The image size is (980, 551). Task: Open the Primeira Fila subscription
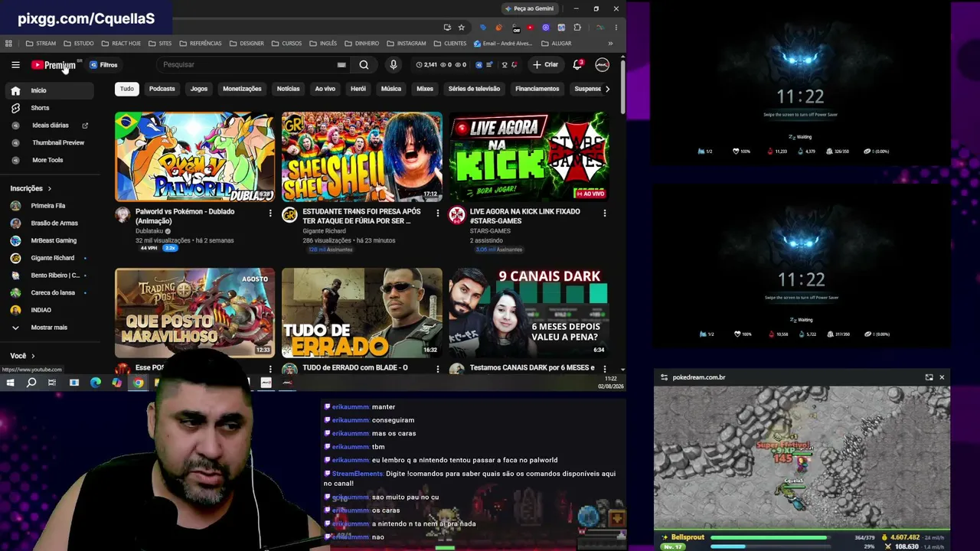coord(50,206)
